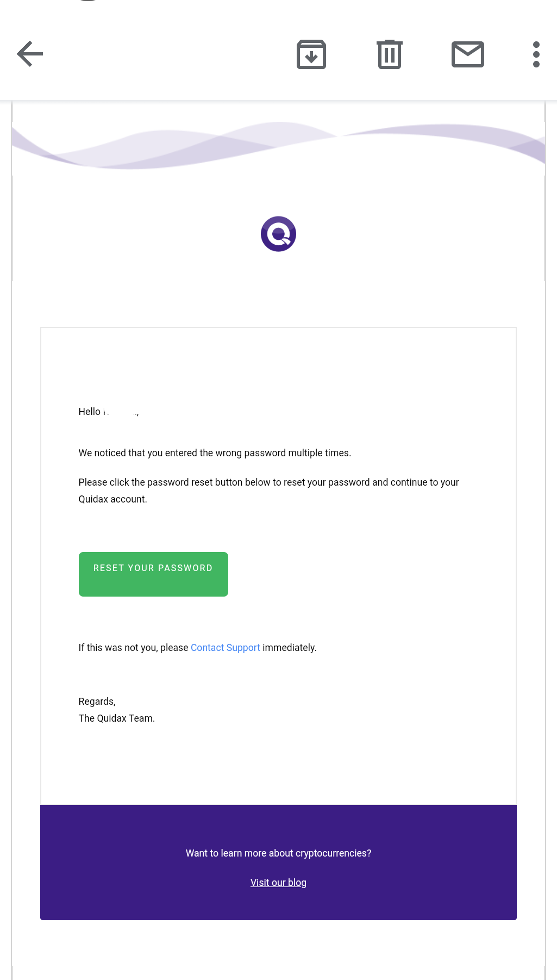Mark email as unread envelope icon
This screenshot has height=980, width=557.
pos(468,54)
